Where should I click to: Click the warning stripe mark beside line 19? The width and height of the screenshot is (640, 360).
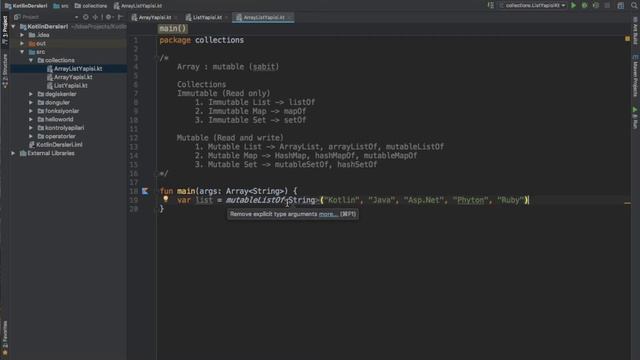pos(627,203)
